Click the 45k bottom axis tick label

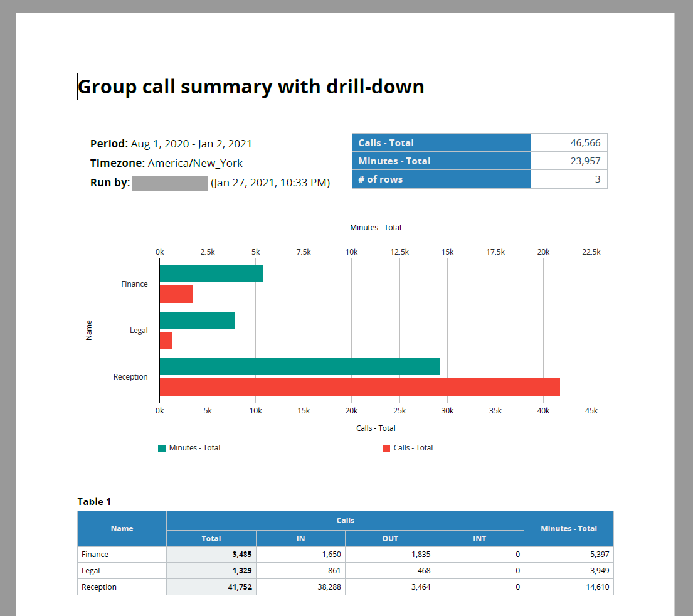coord(591,411)
